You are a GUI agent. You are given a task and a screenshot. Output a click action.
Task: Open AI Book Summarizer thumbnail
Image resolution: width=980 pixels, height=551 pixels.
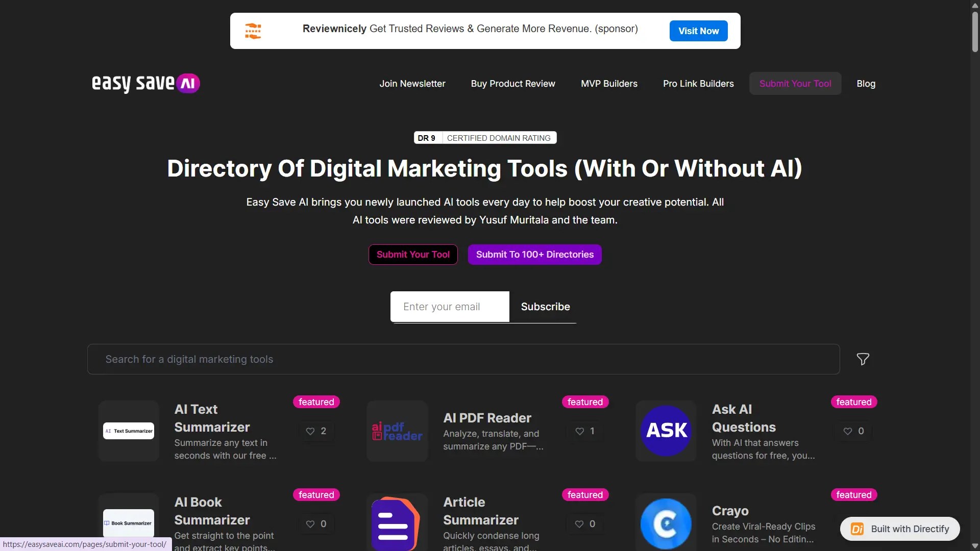129,523
